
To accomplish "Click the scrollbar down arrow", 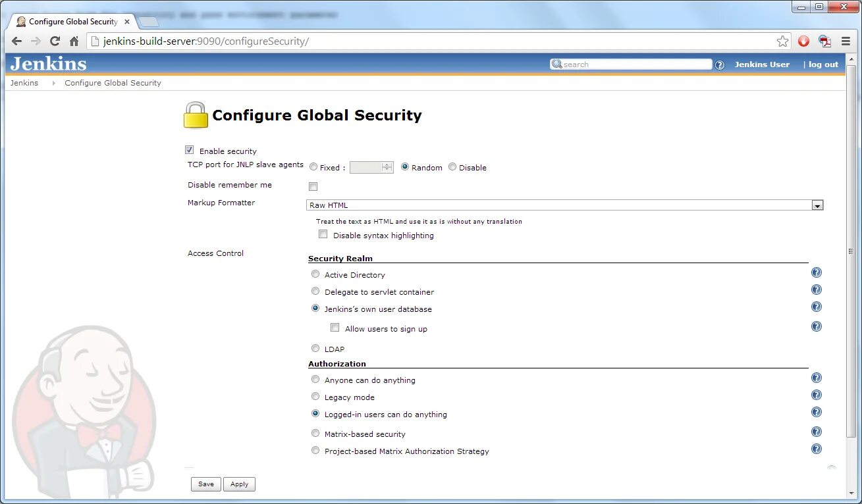I will pyautogui.click(x=851, y=493).
